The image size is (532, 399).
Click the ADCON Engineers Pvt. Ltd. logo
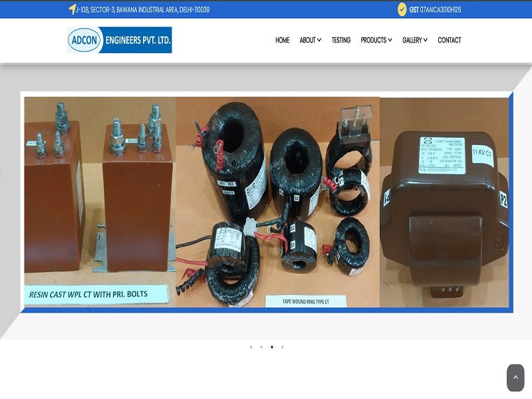[119, 40]
